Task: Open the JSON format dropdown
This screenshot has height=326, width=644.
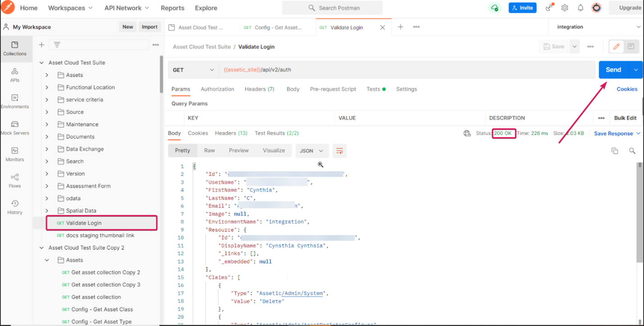Action: [312, 150]
